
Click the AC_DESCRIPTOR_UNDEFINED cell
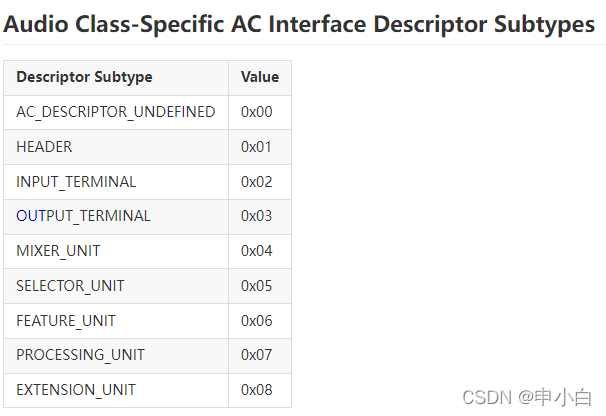[x=116, y=113]
